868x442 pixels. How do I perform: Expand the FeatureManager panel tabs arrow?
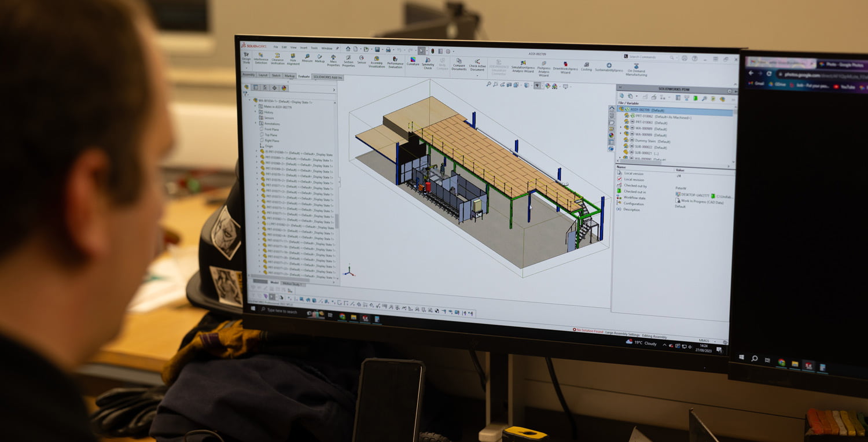pyautogui.click(x=334, y=90)
